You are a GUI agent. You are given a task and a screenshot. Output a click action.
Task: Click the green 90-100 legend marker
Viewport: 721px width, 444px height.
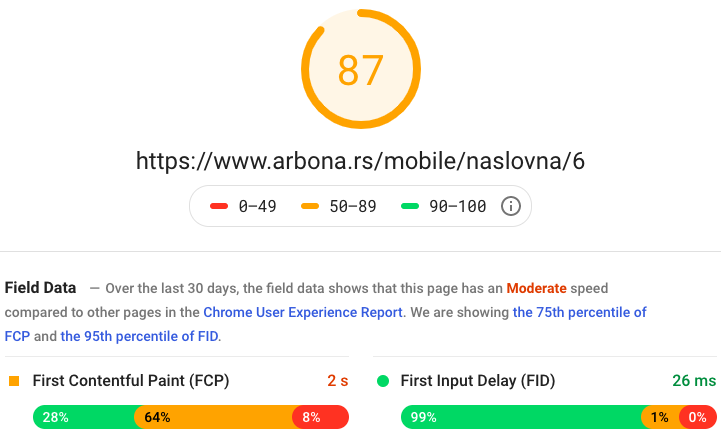point(410,206)
